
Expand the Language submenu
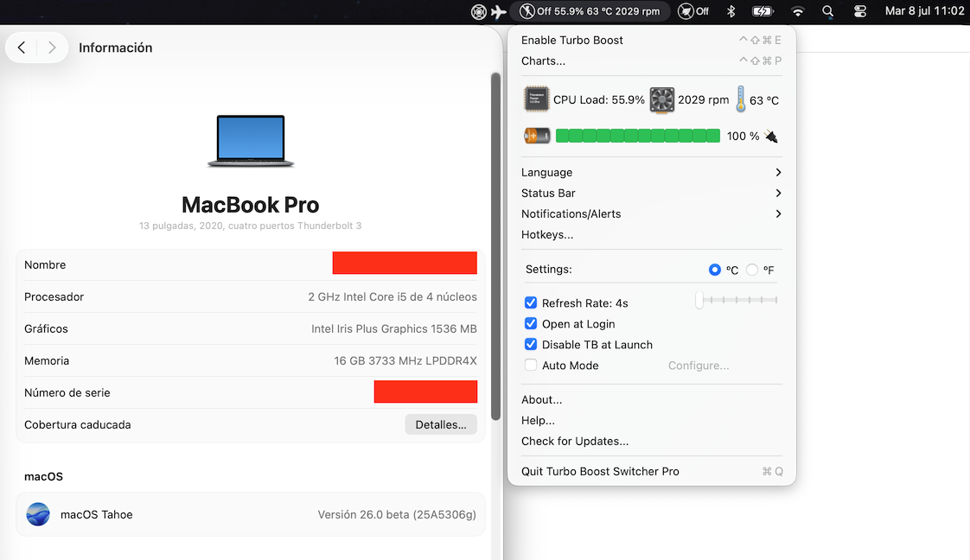pos(651,173)
